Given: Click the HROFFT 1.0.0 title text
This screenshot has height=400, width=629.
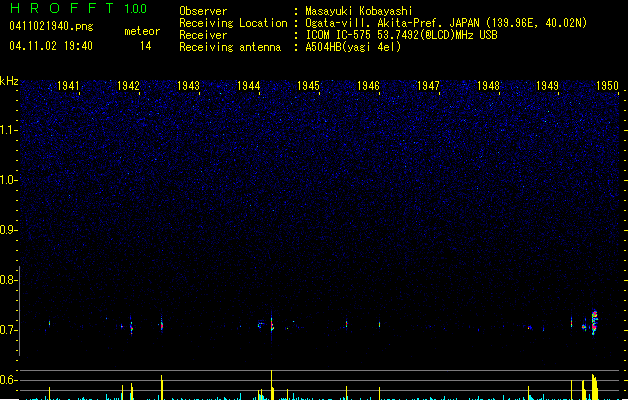Looking at the screenshot, I should click(78, 8).
